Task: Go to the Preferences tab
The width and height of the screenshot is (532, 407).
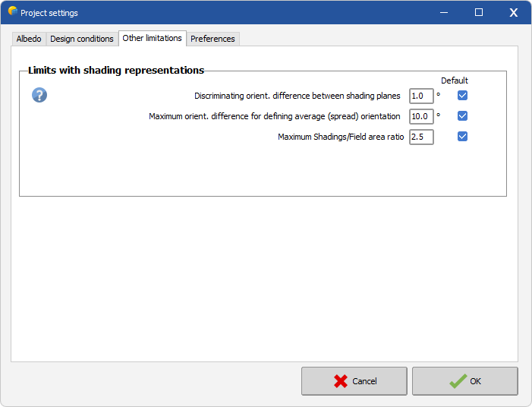Action: click(x=212, y=39)
